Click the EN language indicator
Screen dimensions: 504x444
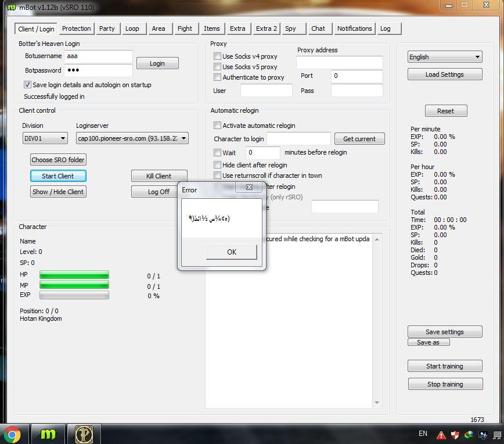[x=423, y=434]
